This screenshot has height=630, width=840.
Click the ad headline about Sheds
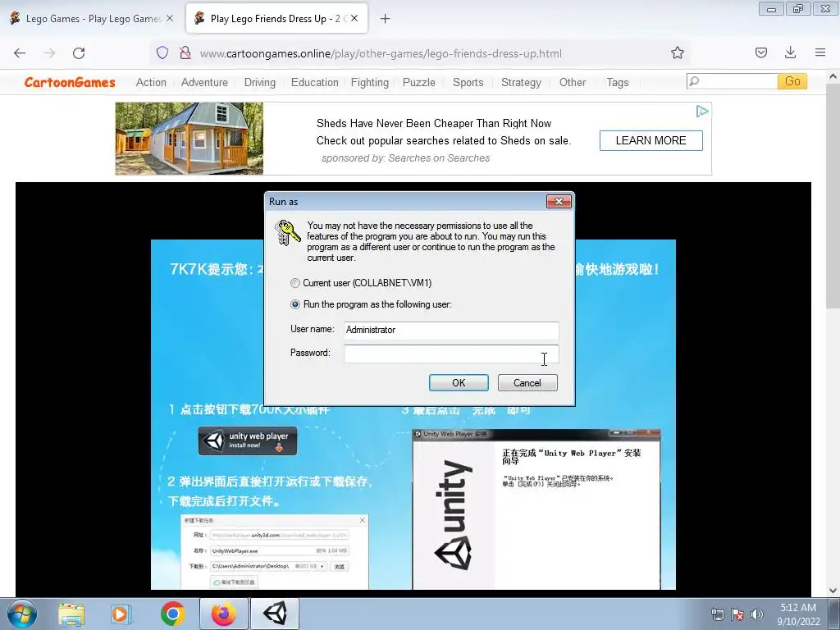click(x=433, y=123)
